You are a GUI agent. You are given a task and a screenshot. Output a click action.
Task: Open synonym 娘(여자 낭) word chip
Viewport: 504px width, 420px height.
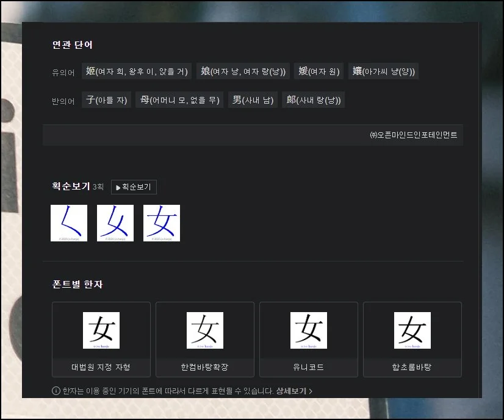(243, 71)
